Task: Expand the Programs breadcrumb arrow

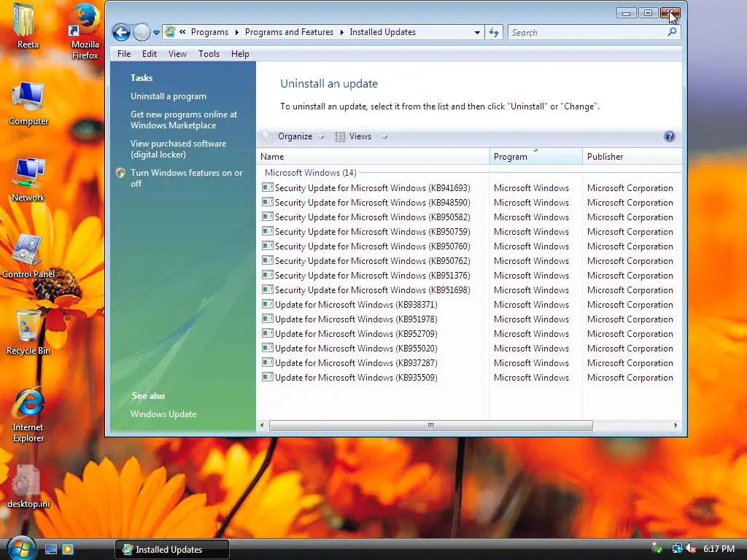Action: coord(236,32)
